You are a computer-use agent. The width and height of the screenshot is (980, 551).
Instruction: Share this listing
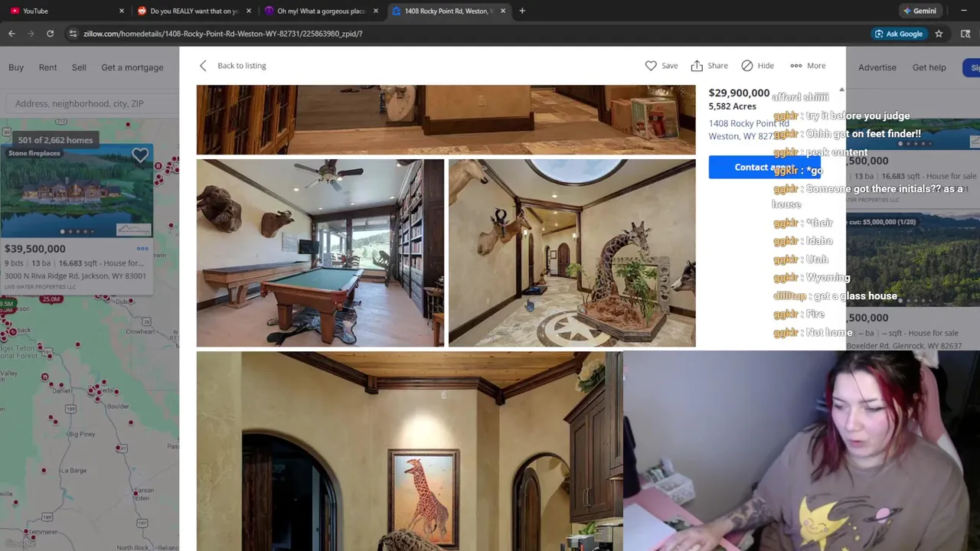tap(709, 66)
